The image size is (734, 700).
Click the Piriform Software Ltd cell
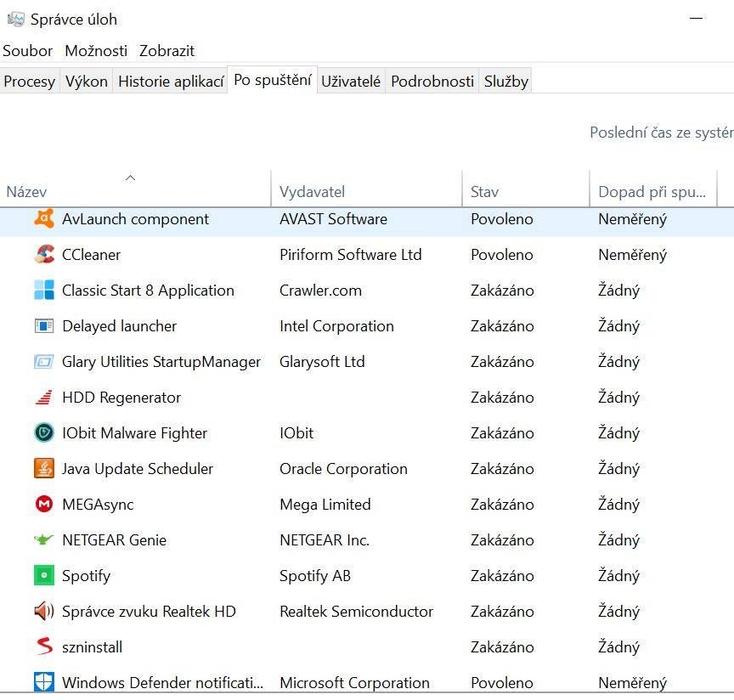tap(351, 254)
